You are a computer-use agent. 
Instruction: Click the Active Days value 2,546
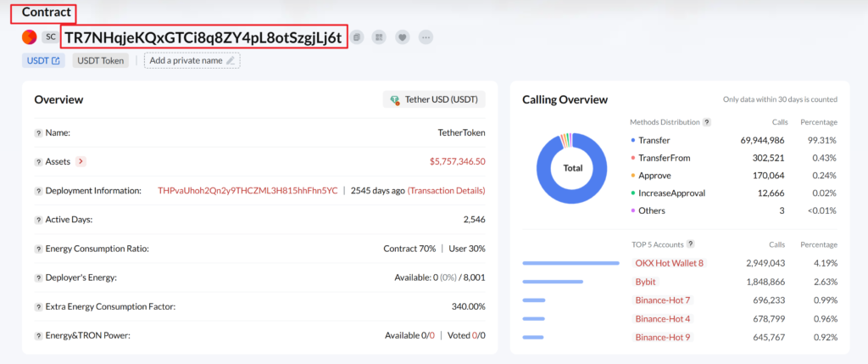click(475, 220)
